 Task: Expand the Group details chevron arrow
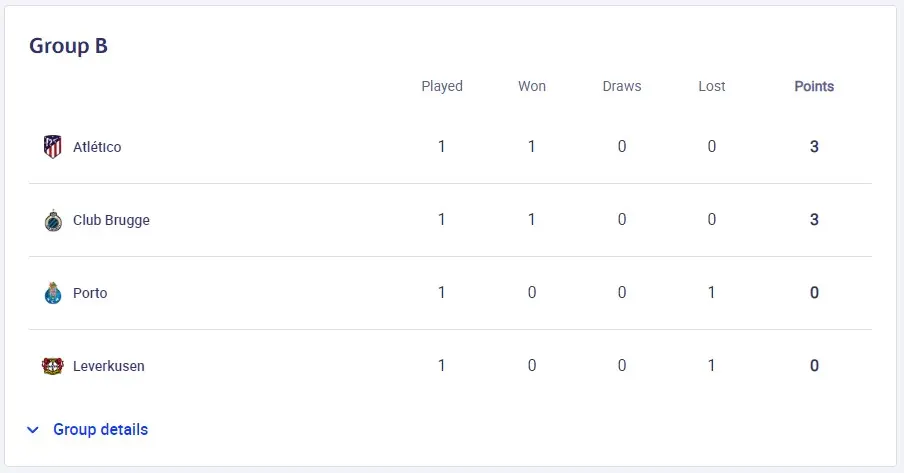tap(33, 430)
